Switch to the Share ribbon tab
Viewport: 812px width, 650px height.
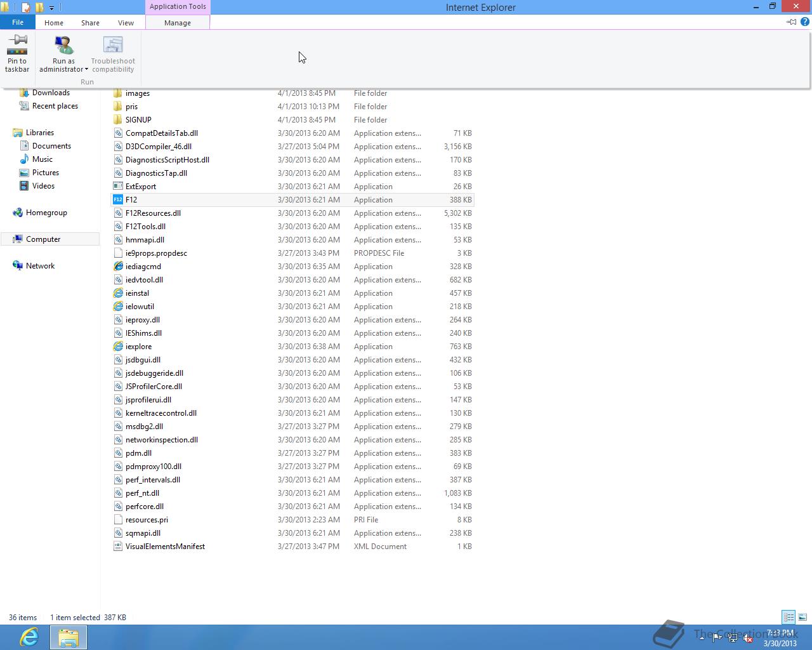tap(90, 22)
